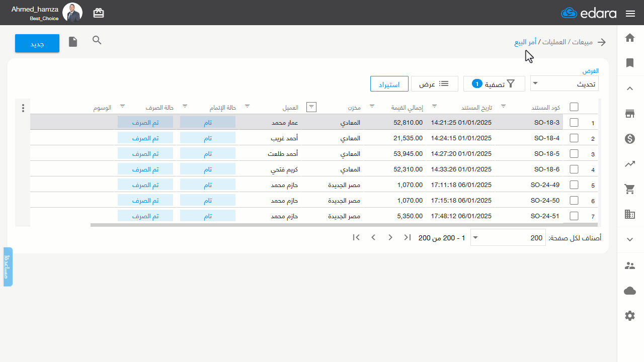Tick the checkbox for row SO-24-49
Screen dimensions: 644x362
click(x=574, y=185)
